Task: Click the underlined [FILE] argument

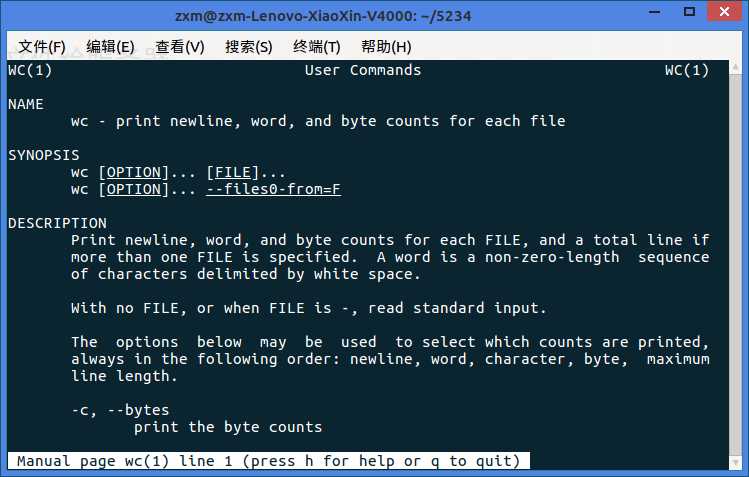Action: (x=233, y=172)
